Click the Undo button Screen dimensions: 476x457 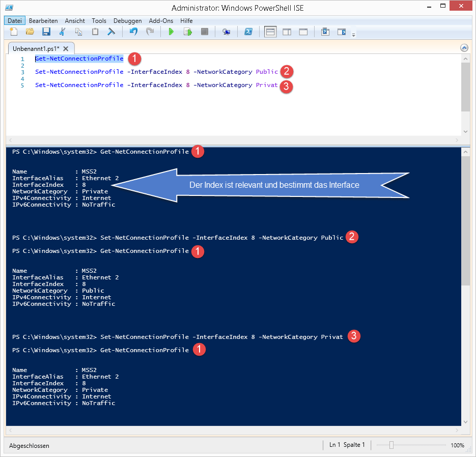coord(132,32)
